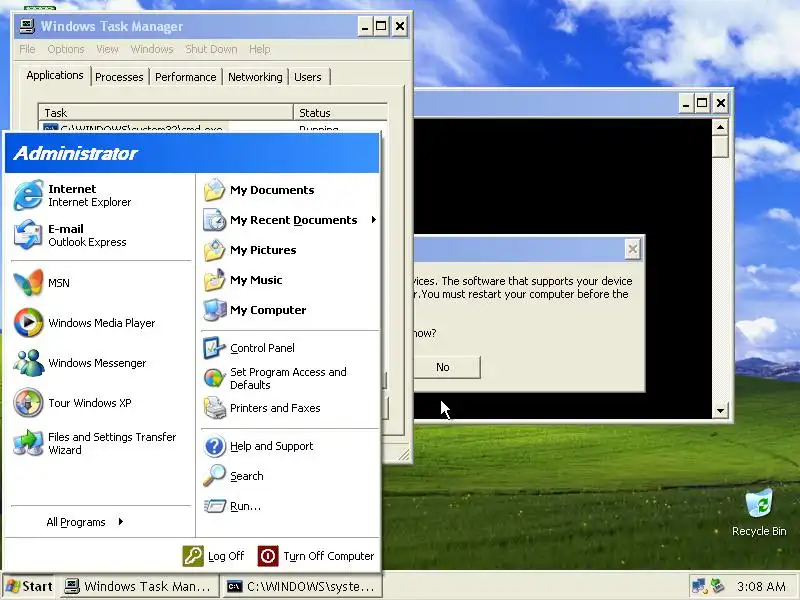The image size is (800, 600).
Task: Maximize the command prompt window
Action: click(x=702, y=103)
